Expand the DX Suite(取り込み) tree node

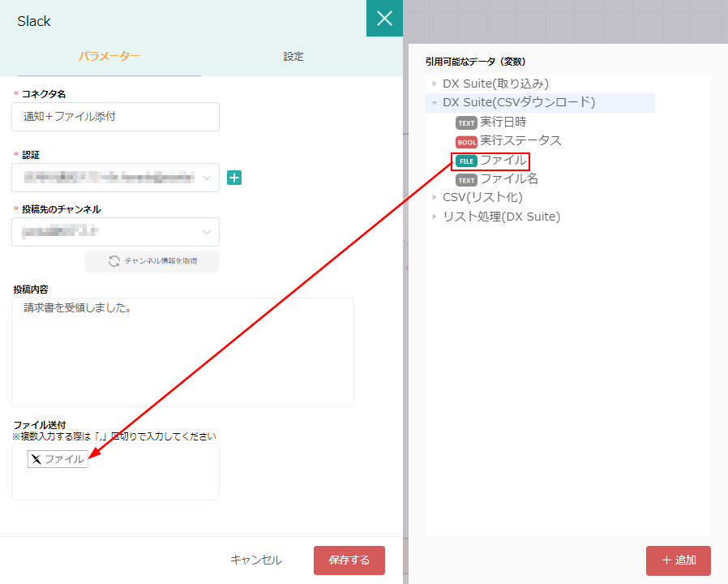click(434, 84)
